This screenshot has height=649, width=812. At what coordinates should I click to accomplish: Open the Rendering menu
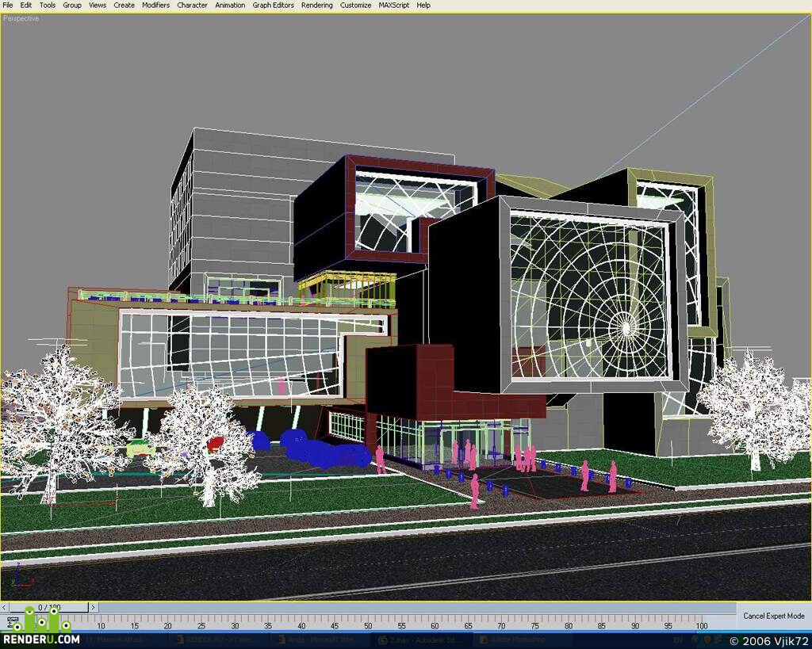tap(317, 6)
